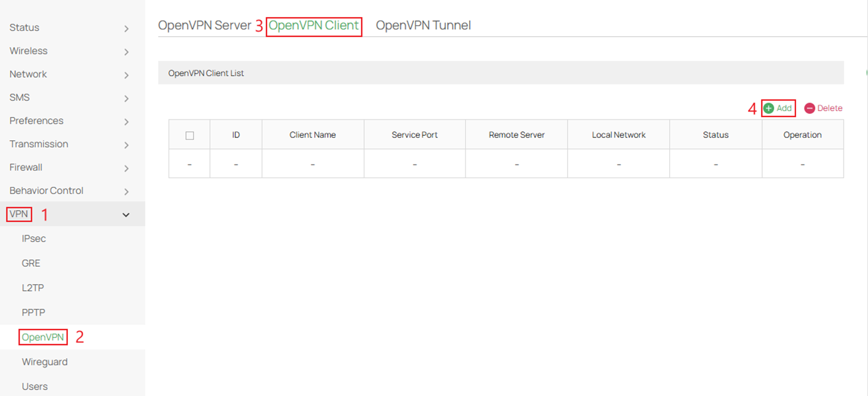Click the VPN sidebar label

click(x=19, y=214)
